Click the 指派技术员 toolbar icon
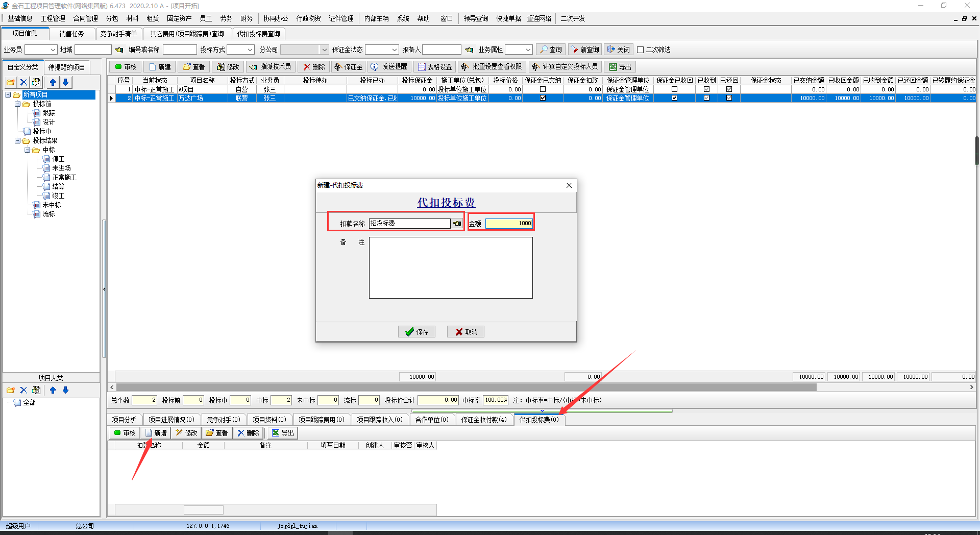This screenshot has width=980, height=535. pyautogui.click(x=254, y=67)
